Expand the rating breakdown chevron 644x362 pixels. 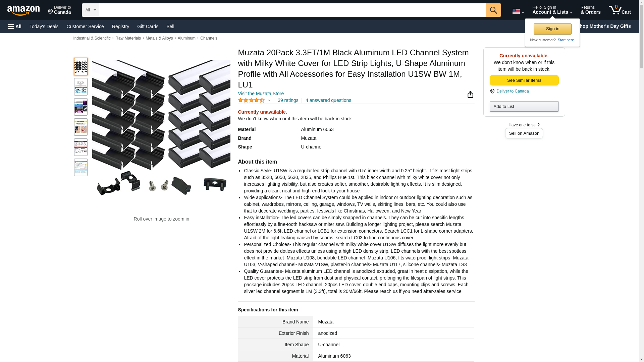tap(269, 100)
